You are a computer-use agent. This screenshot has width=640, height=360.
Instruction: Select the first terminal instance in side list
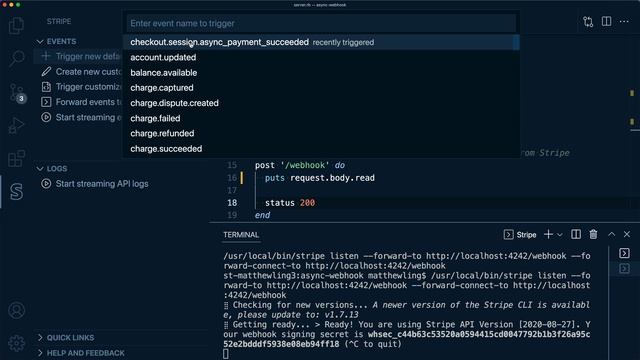pos(624,253)
